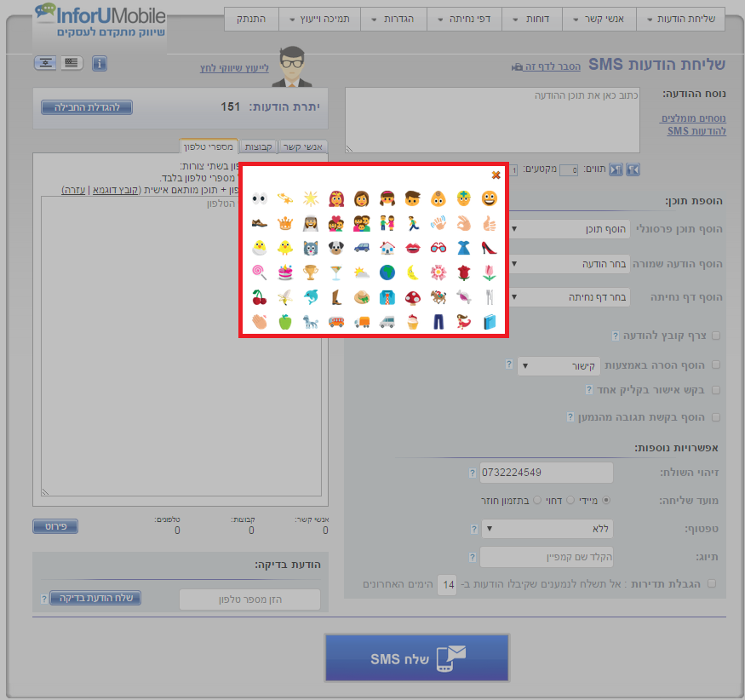Image resolution: width=745 pixels, height=700 pixels.
Task: Select the OK hand emoji
Action: click(464, 223)
